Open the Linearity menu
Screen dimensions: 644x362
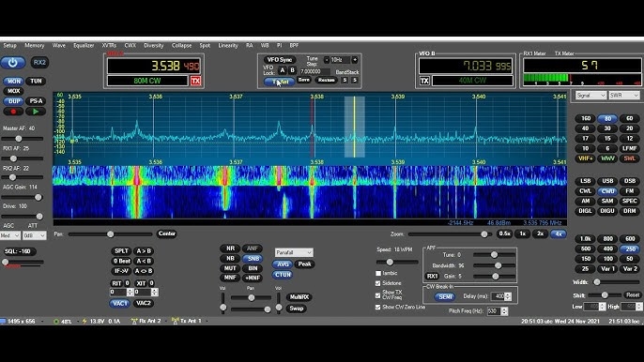[228, 46]
